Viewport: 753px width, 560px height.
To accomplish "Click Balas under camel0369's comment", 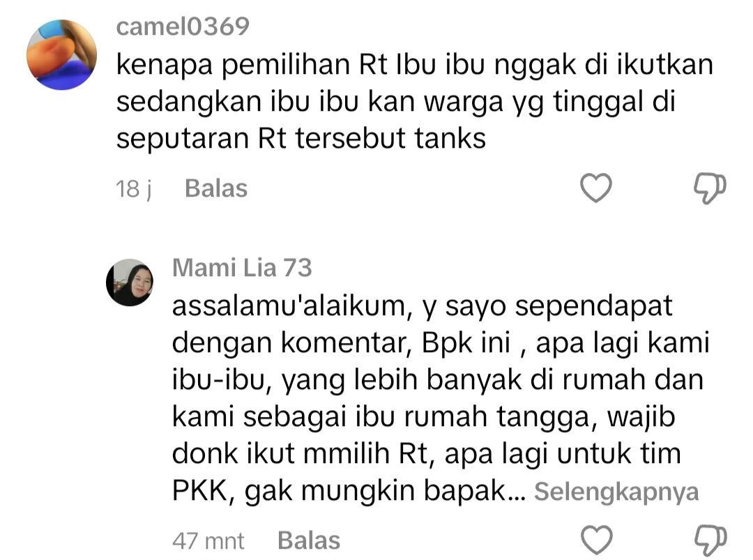I will [x=216, y=188].
